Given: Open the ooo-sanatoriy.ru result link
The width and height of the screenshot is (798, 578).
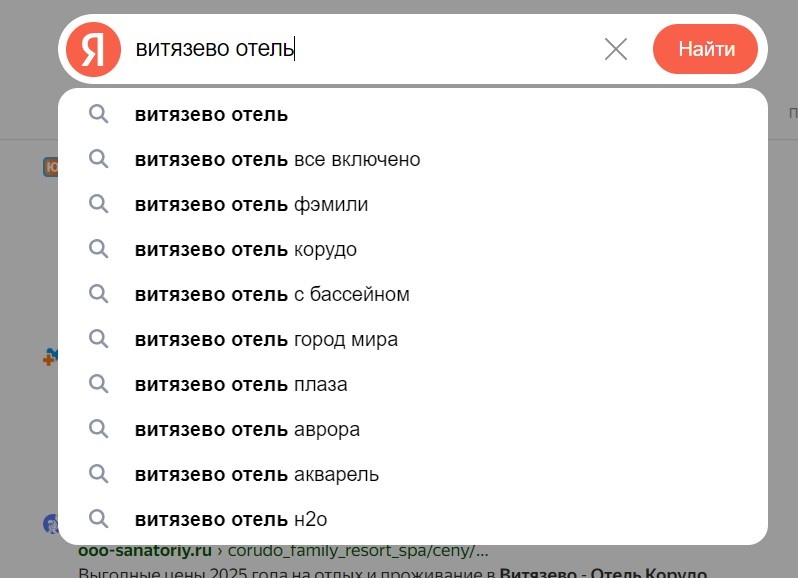Looking at the screenshot, I should click(145, 551).
